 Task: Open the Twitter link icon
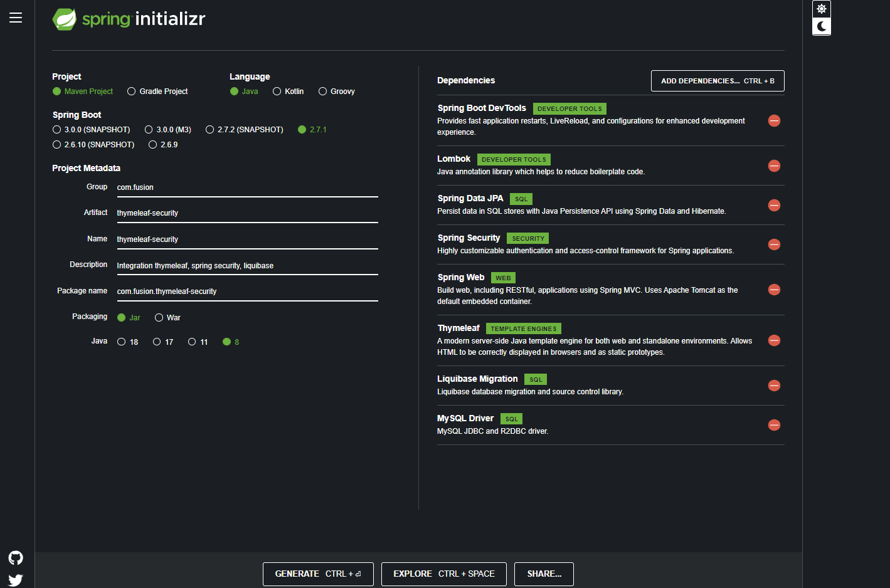pos(16,580)
